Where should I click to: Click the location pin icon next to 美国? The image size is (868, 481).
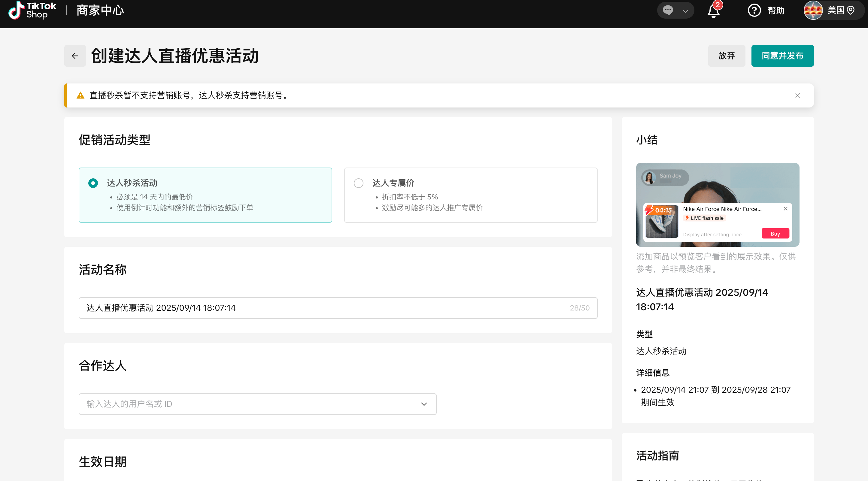point(851,11)
